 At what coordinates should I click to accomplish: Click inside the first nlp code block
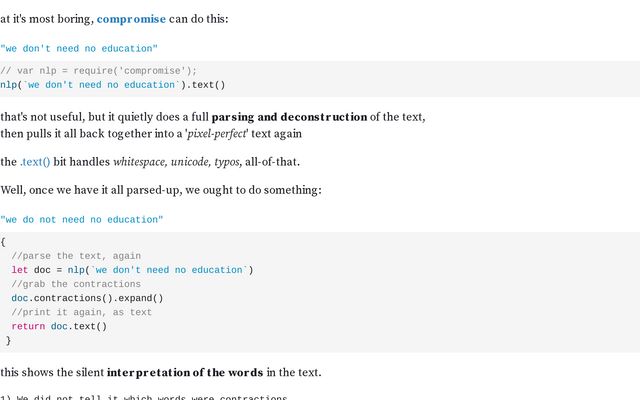click(x=320, y=79)
